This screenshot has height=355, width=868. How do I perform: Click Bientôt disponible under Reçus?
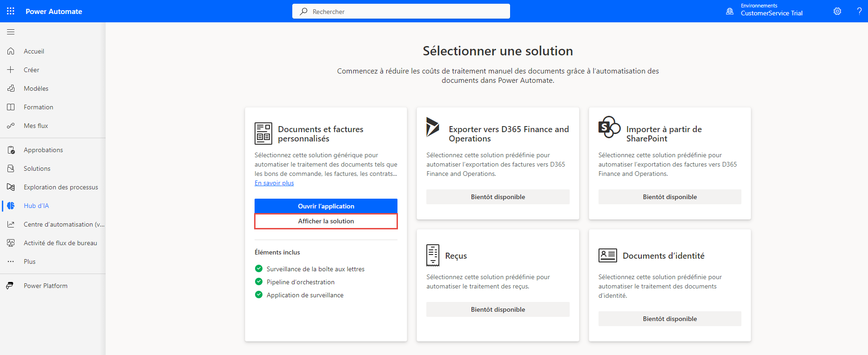click(498, 309)
